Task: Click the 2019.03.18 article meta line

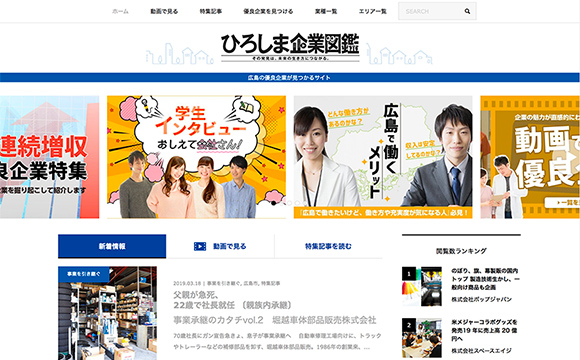Action: click(227, 283)
